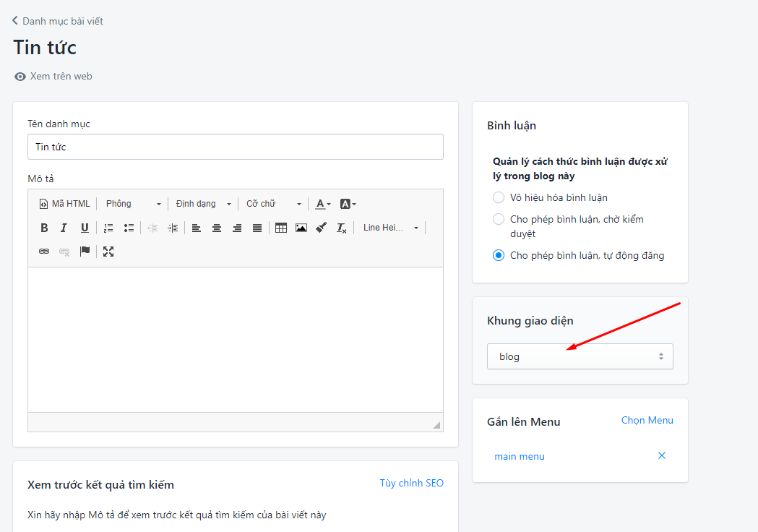758x532 pixels.
Task: Insert a bulleted list
Action: 129,228
